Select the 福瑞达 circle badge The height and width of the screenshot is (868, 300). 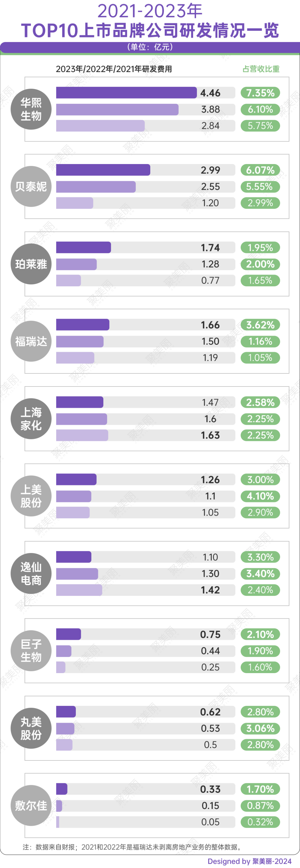pyautogui.click(x=31, y=341)
